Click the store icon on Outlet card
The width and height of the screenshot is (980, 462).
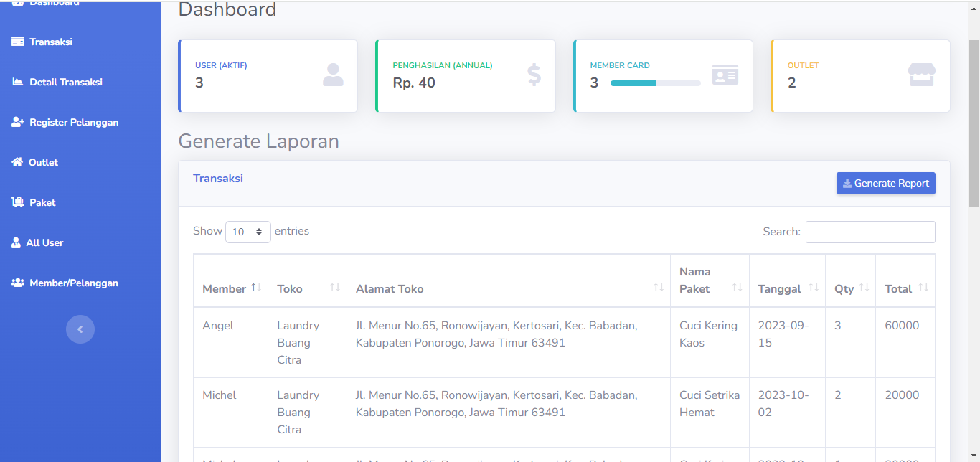(x=921, y=75)
